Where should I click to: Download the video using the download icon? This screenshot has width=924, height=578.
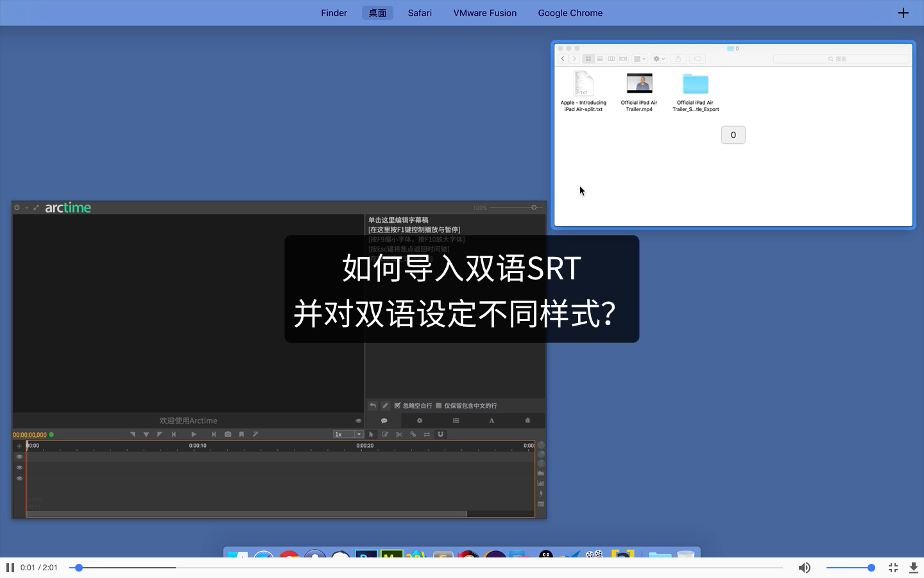click(x=914, y=568)
